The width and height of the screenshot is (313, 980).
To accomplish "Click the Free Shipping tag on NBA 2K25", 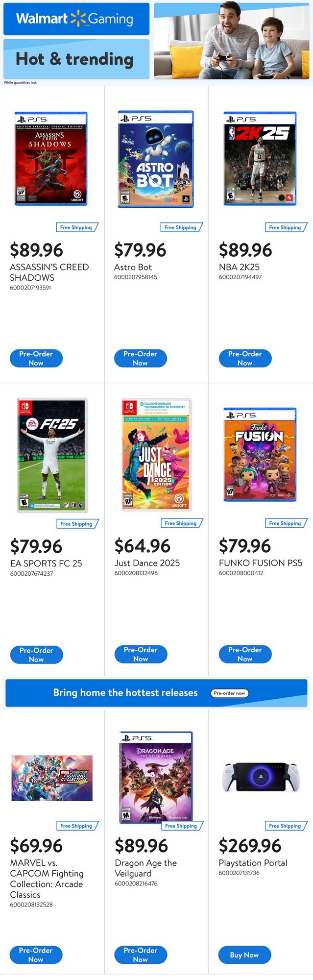I will pyautogui.click(x=285, y=227).
